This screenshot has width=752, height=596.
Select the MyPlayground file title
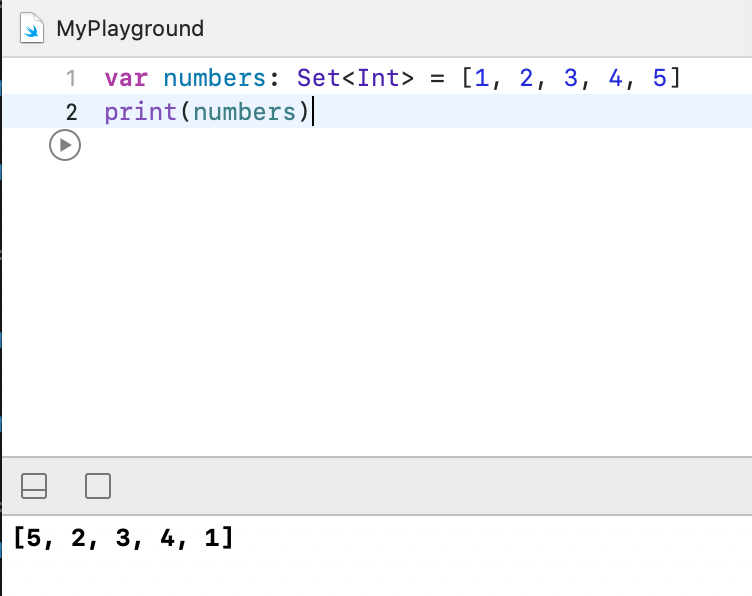tap(130, 28)
